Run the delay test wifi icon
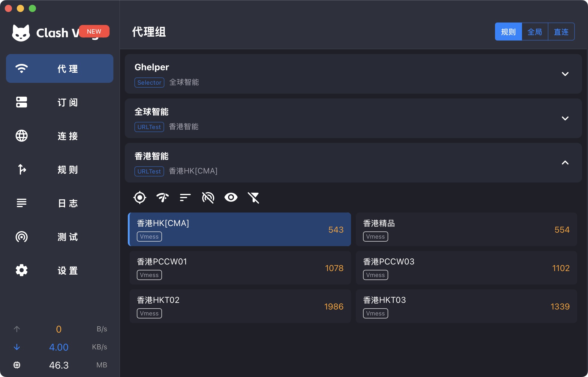This screenshot has height=377, width=588. click(163, 198)
